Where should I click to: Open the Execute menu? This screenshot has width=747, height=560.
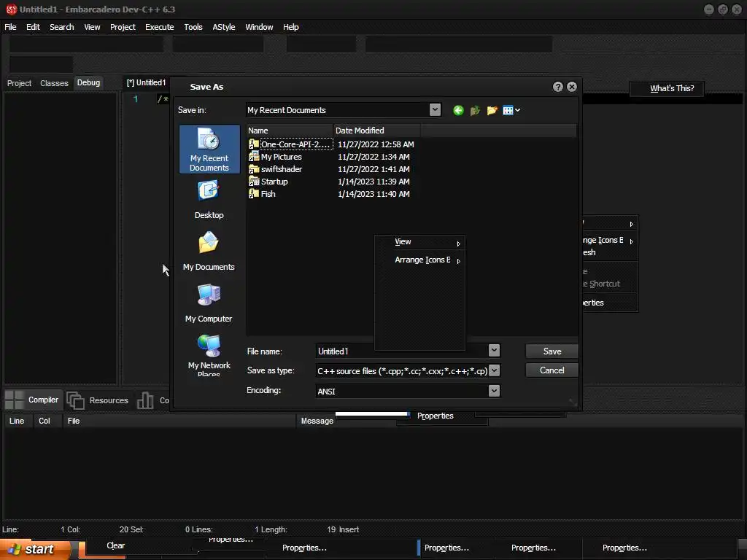coord(160,27)
